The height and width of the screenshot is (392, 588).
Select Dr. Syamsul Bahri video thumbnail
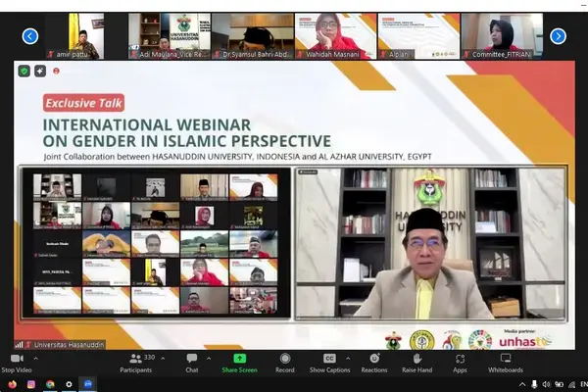click(x=253, y=36)
